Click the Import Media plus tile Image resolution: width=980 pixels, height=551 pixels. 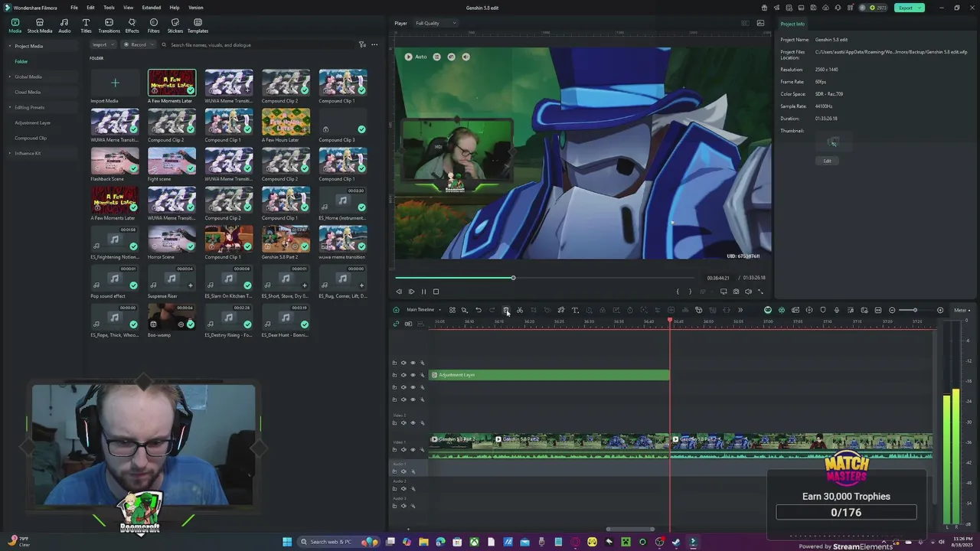click(x=115, y=83)
